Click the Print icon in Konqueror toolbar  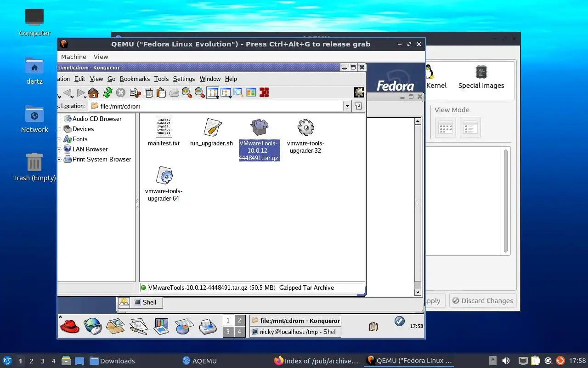point(174,93)
